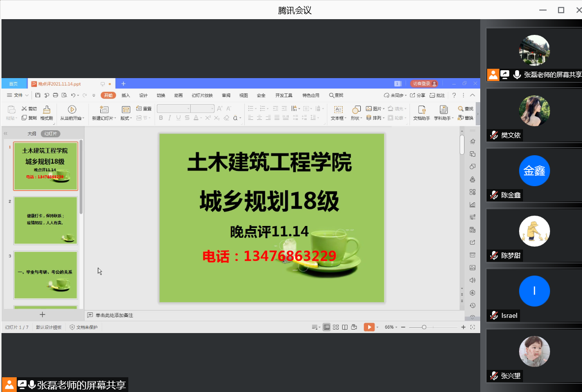
Task: Click the Share (分享) button
Action: click(417, 95)
